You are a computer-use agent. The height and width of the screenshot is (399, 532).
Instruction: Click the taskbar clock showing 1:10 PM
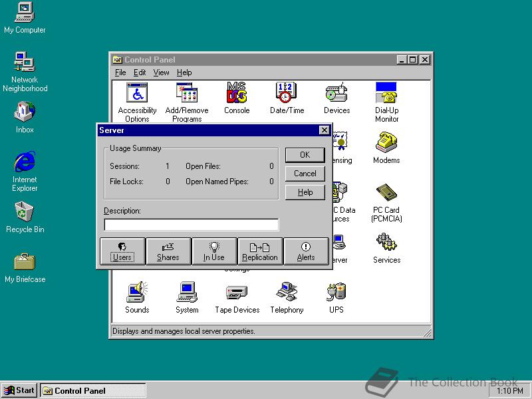(x=510, y=391)
